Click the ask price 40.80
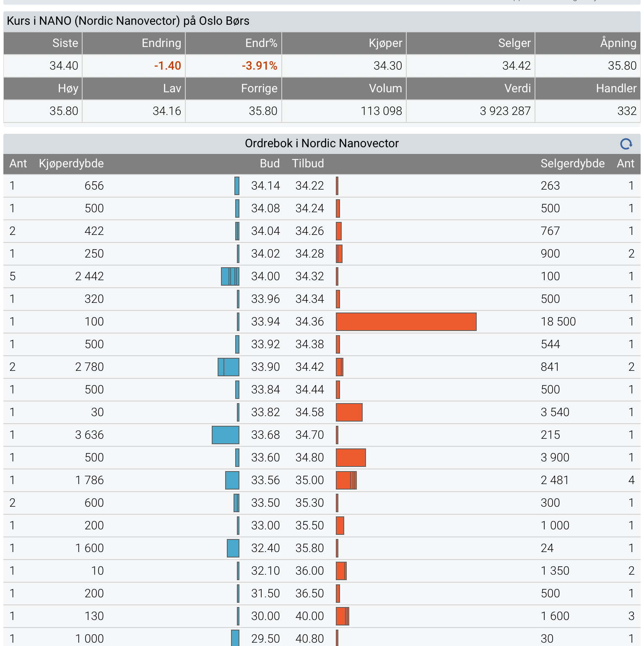The image size is (644, 646). (x=310, y=639)
